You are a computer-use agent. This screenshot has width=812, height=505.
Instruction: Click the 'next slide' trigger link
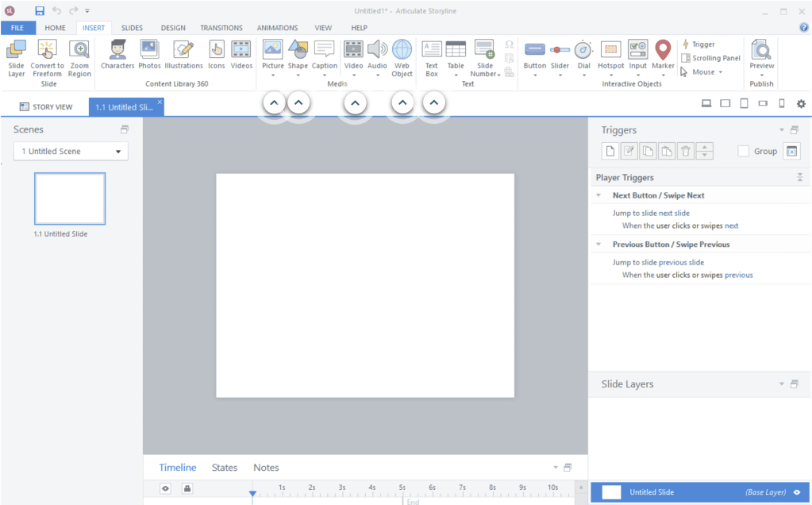point(674,214)
